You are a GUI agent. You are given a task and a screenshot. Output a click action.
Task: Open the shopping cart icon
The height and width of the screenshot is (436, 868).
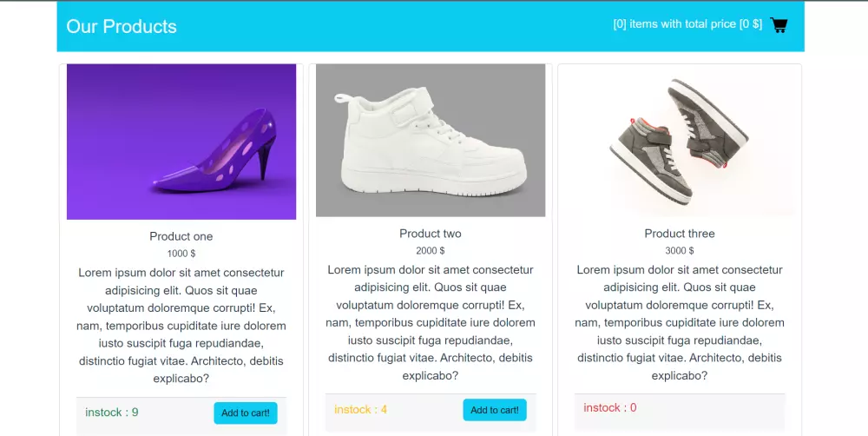779,25
